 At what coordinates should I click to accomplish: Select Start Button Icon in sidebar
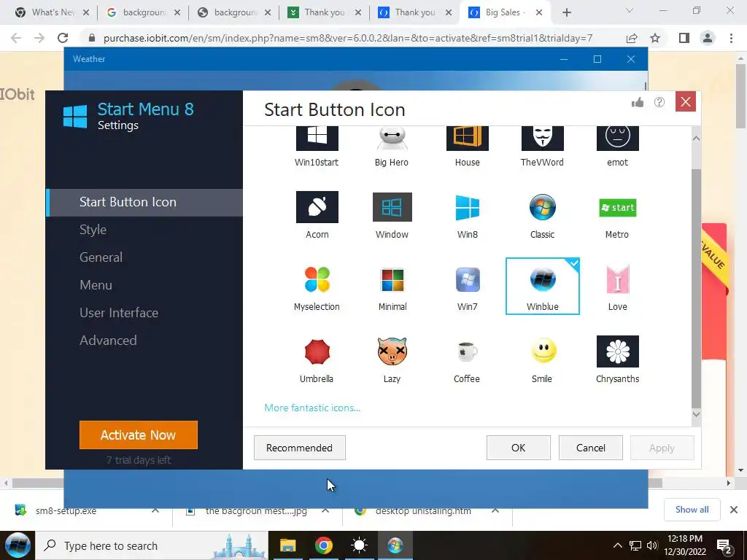(x=144, y=203)
